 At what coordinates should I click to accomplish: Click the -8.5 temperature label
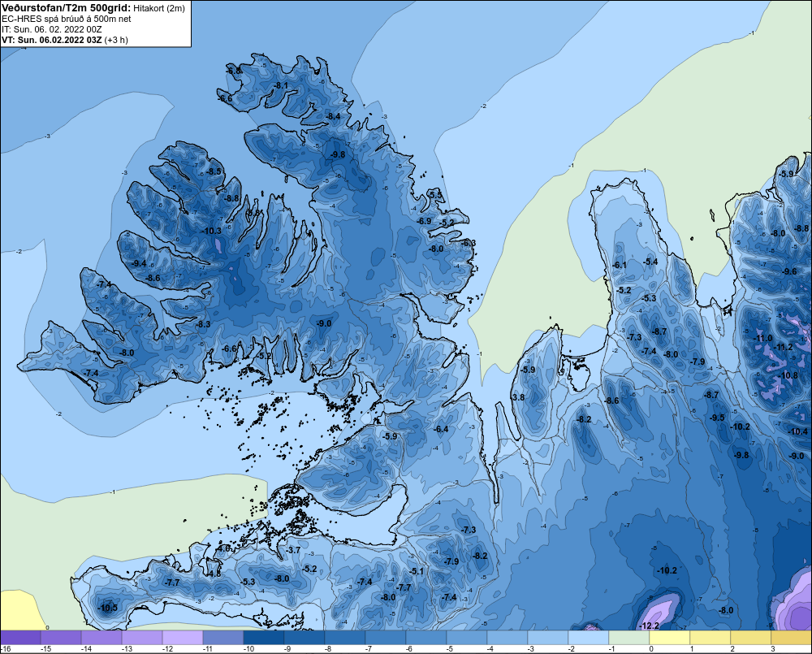(213, 171)
